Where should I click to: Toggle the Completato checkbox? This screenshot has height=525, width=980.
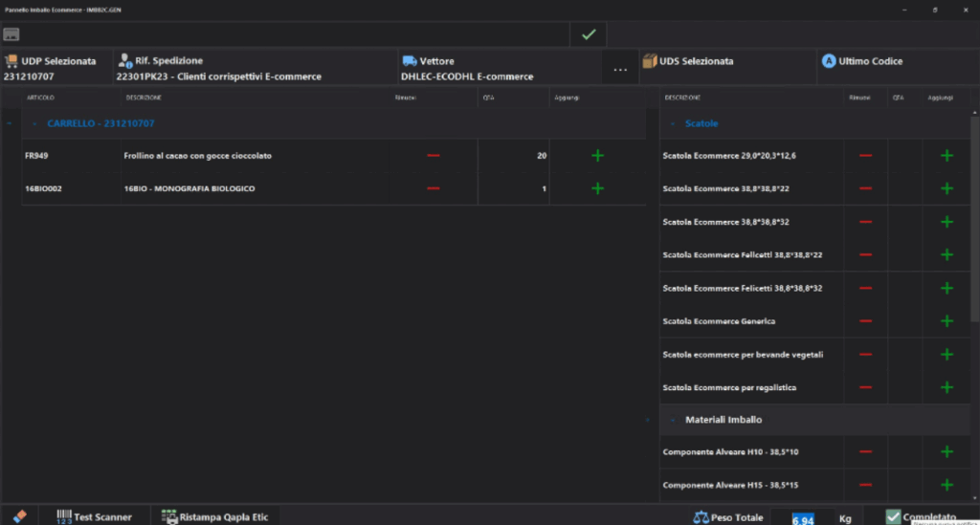click(x=893, y=516)
